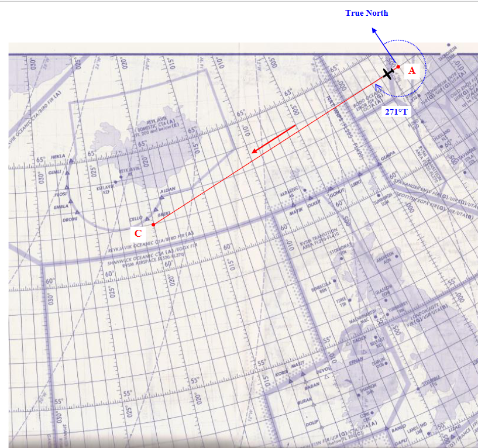Click the red letter 'A' label
The image size is (478, 448).
coord(412,71)
